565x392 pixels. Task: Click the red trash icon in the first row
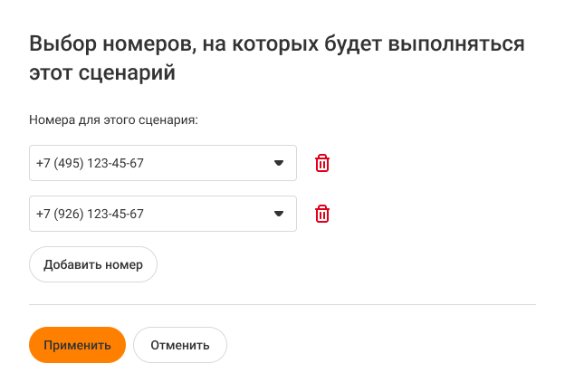pos(322,163)
